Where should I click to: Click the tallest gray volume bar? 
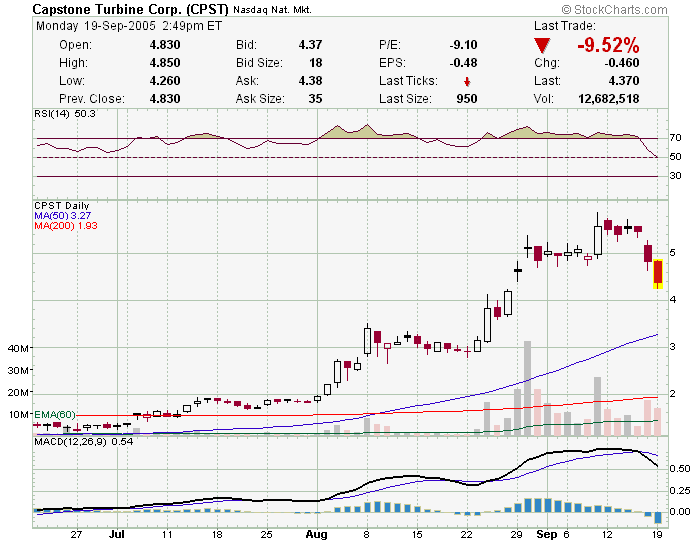[x=527, y=388]
